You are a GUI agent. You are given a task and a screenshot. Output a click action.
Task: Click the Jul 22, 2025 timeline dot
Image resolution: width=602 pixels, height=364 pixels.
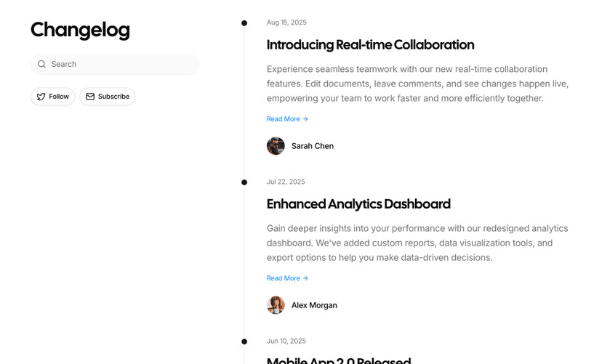(x=244, y=182)
